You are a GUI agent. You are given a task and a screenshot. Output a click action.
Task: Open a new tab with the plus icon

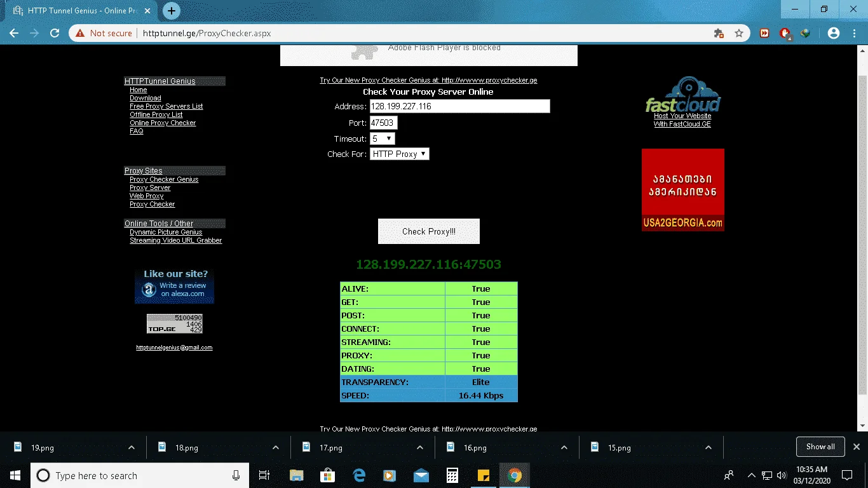click(171, 11)
